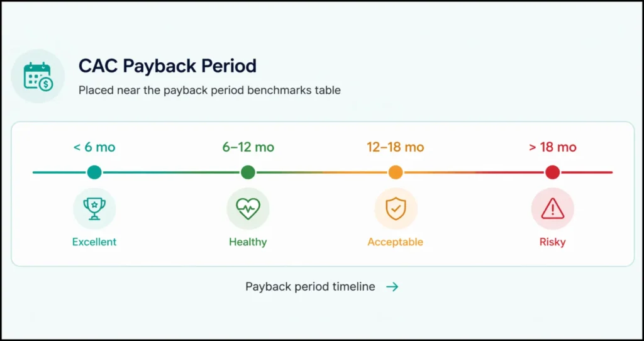Click the Acceptable label text

pos(396,242)
